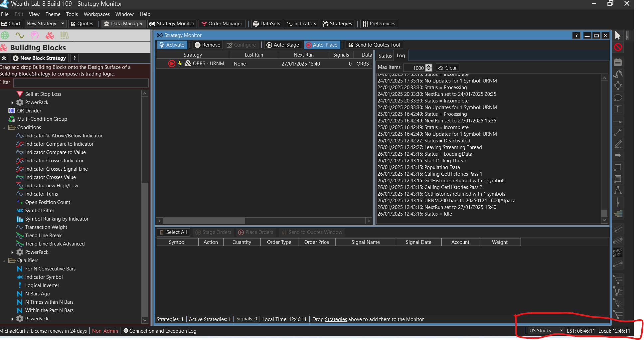644x340 pixels.
Task: Select the ellipse drawing tool
Action: pyautogui.click(x=618, y=97)
